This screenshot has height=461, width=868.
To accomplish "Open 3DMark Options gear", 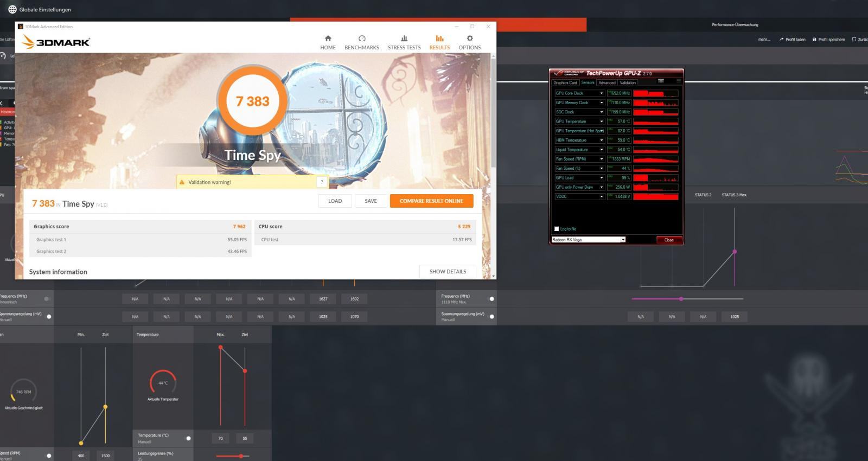I will pyautogui.click(x=470, y=42).
